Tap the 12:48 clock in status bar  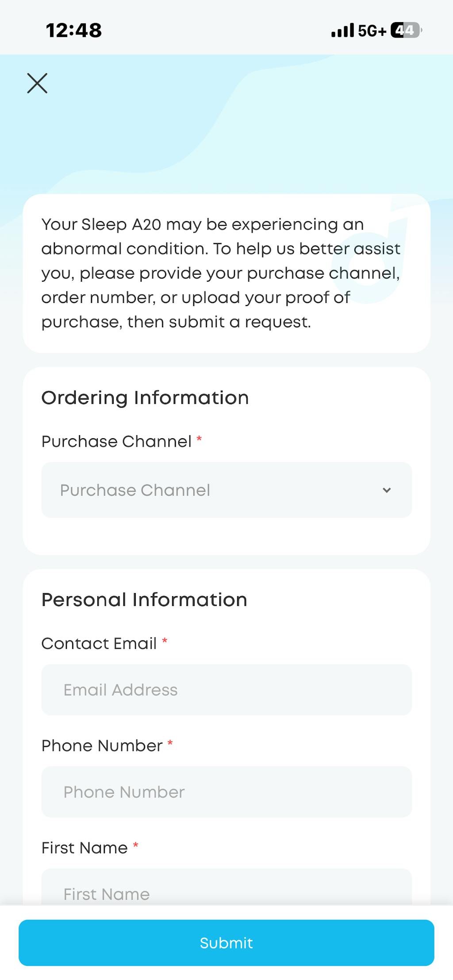pyautogui.click(x=74, y=31)
